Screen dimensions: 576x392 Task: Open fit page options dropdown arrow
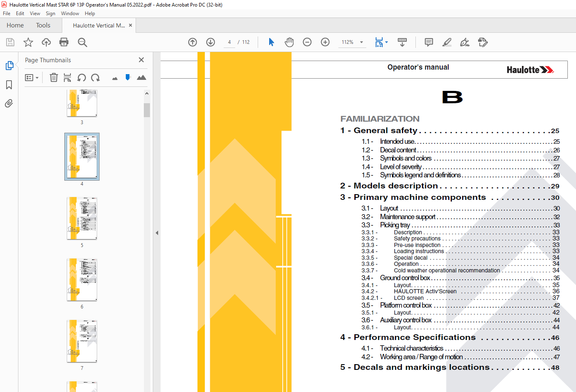click(x=386, y=42)
